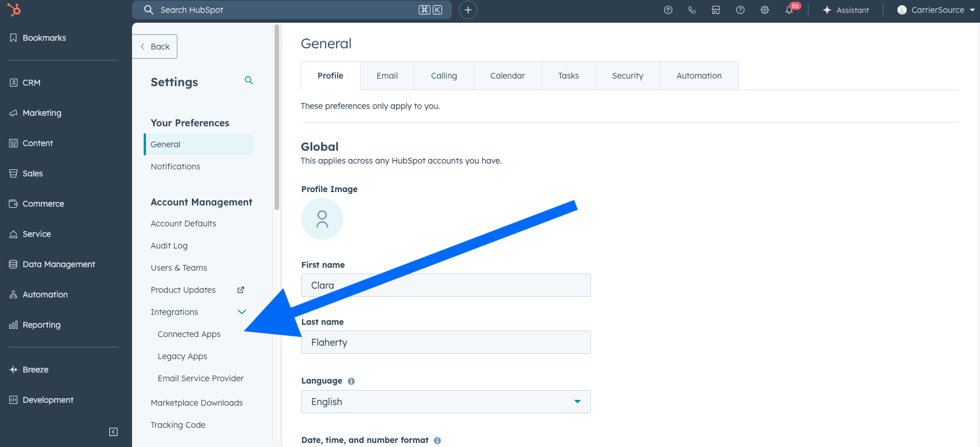Image resolution: width=980 pixels, height=447 pixels.
Task: Open the Language dropdown showing English
Action: [x=446, y=402]
